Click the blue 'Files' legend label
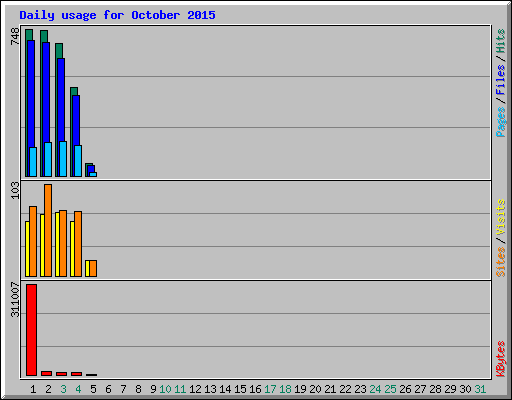Viewport: 512px width, 400px height. (x=500, y=79)
